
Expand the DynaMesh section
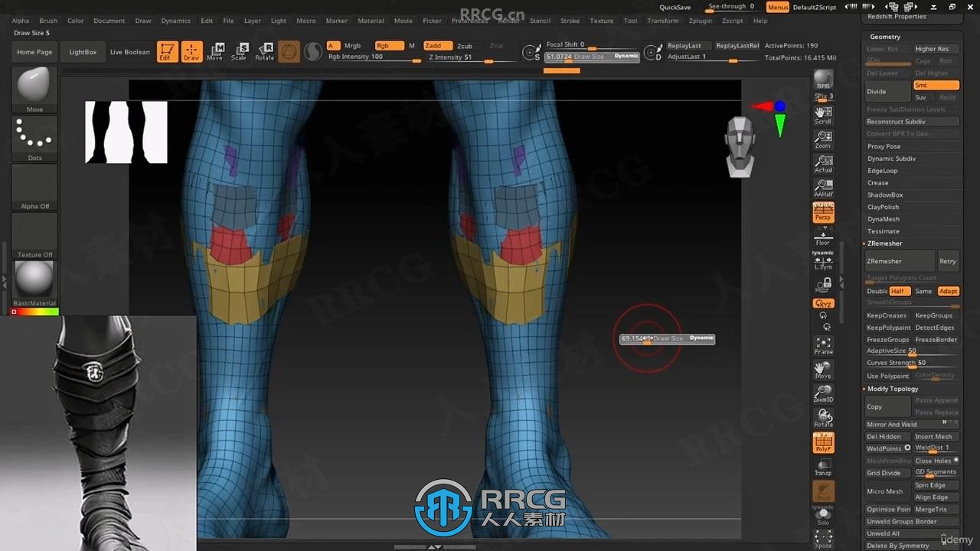(884, 219)
